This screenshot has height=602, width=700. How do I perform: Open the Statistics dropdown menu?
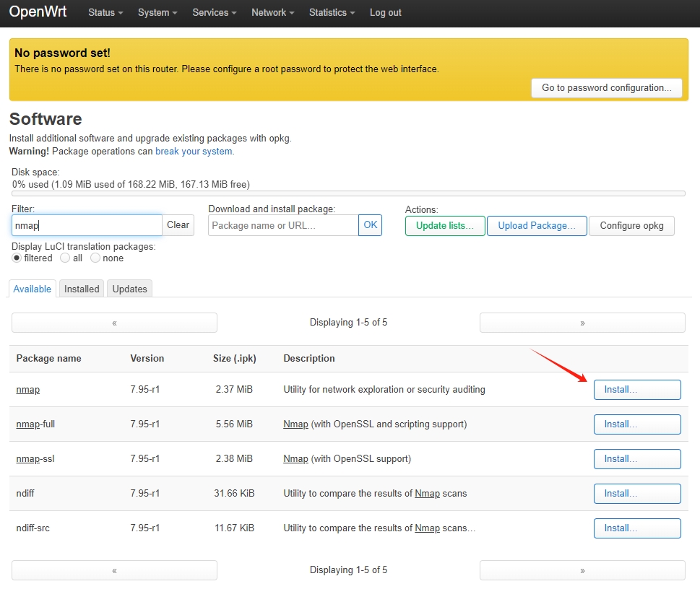coord(332,12)
